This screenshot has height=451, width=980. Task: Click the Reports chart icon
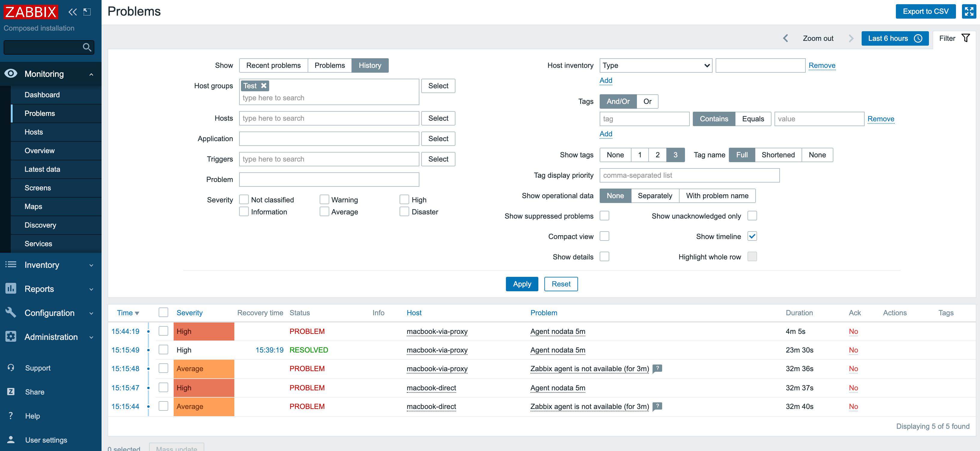coord(11,288)
